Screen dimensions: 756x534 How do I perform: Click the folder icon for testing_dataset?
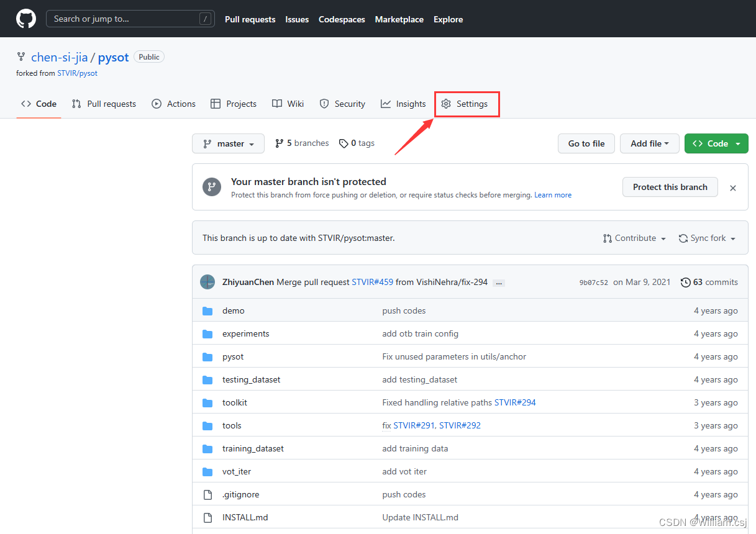click(x=207, y=379)
